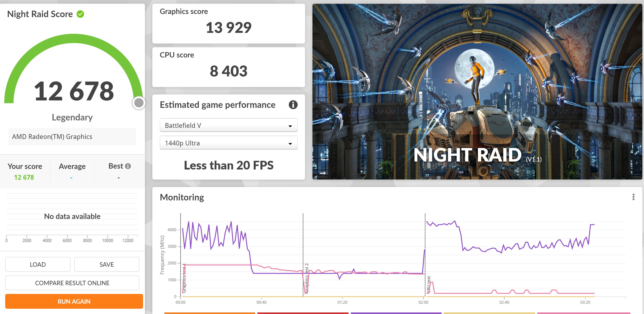644x314 pixels.
Task: Toggle the purple legend bar below the chart
Action: point(396,313)
